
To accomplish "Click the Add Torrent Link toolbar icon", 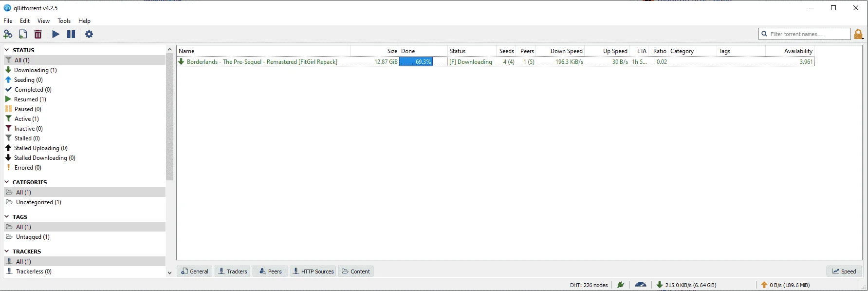I will point(8,34).
